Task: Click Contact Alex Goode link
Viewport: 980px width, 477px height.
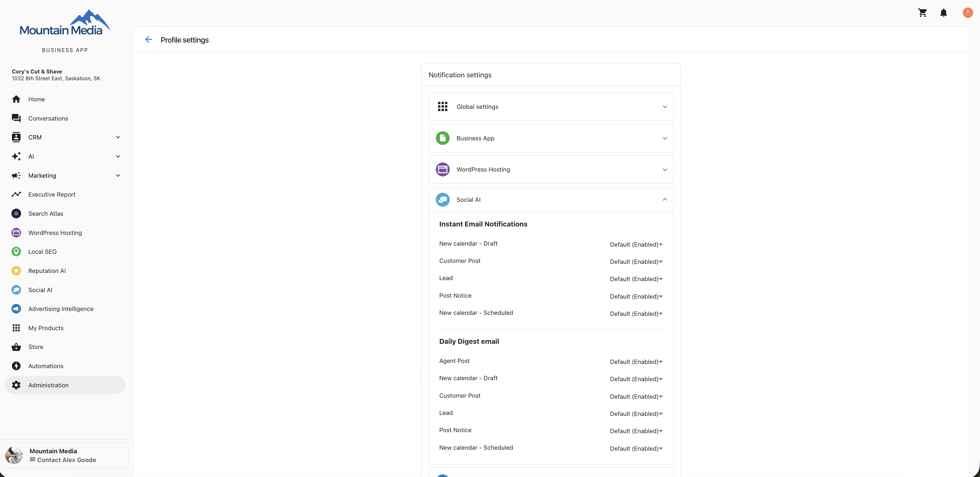Action: coord(63,460)
